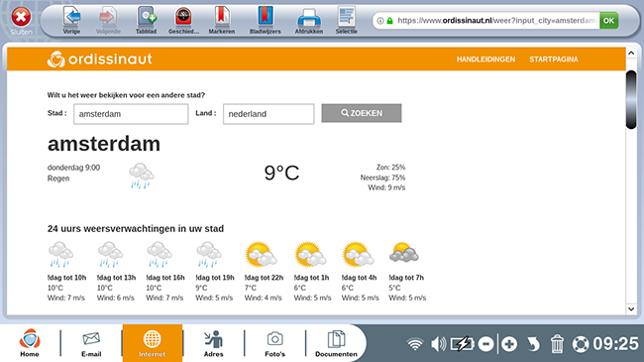Click the minus zoom out icon
The image size is (644, 362).
pyautogui.click(x=485, y=344)
